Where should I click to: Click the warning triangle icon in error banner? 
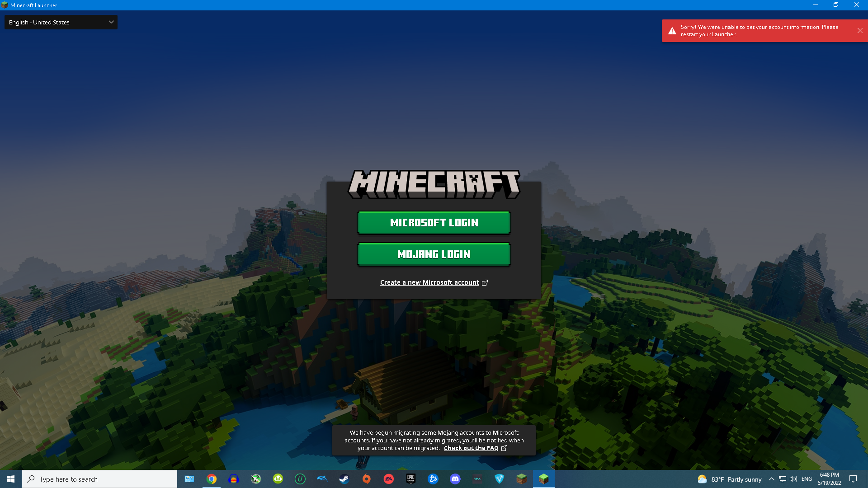672,31
